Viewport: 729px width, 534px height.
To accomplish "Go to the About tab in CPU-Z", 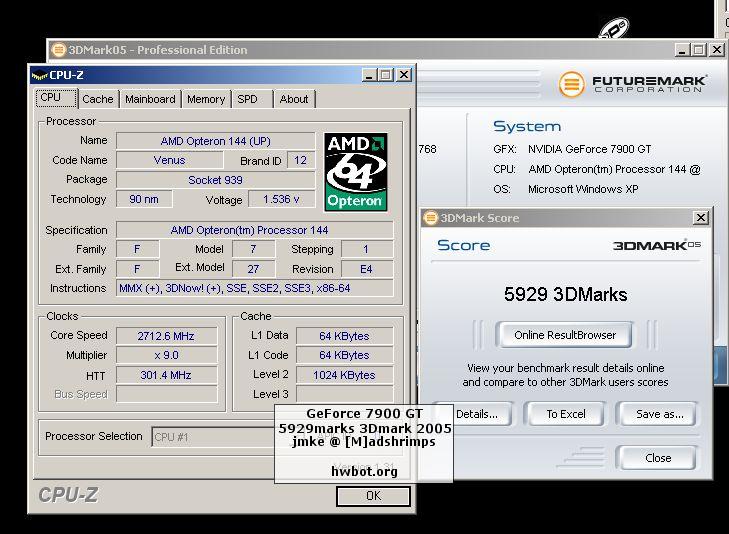I will click(294, 99).
